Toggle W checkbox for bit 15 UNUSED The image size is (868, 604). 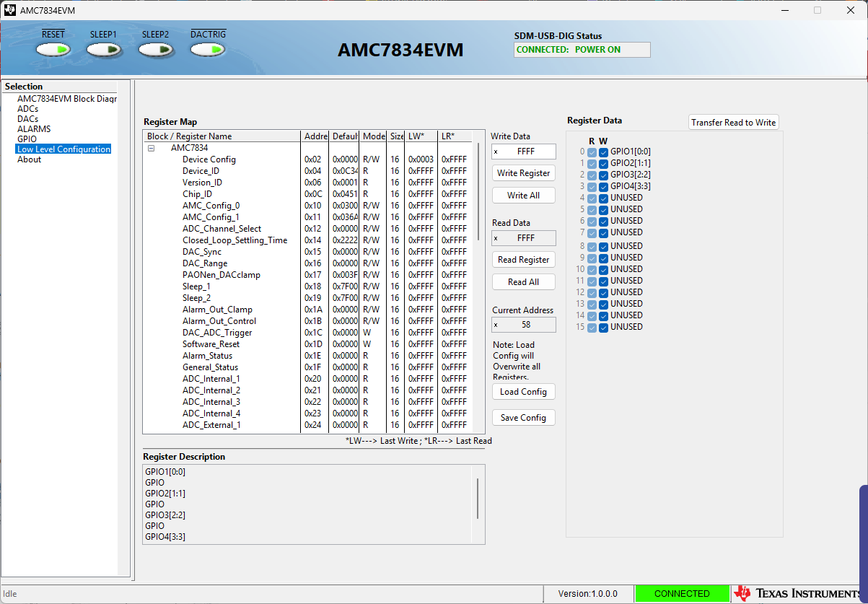[603, 328]
